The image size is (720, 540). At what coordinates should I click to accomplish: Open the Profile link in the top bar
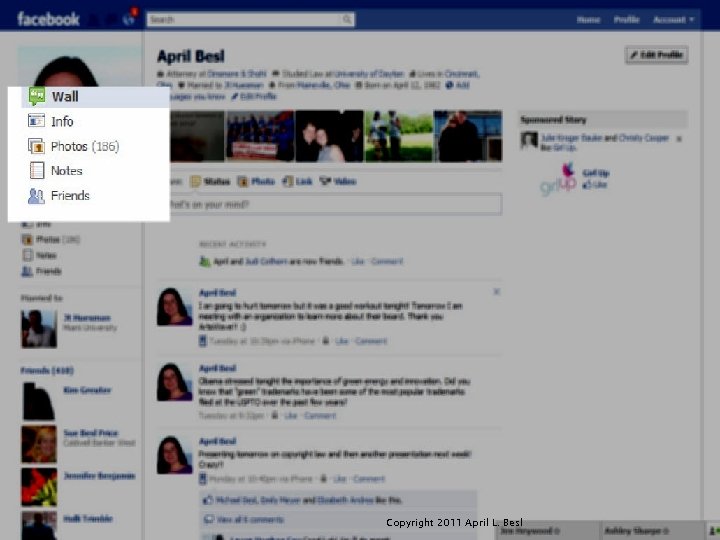(626, 20)
